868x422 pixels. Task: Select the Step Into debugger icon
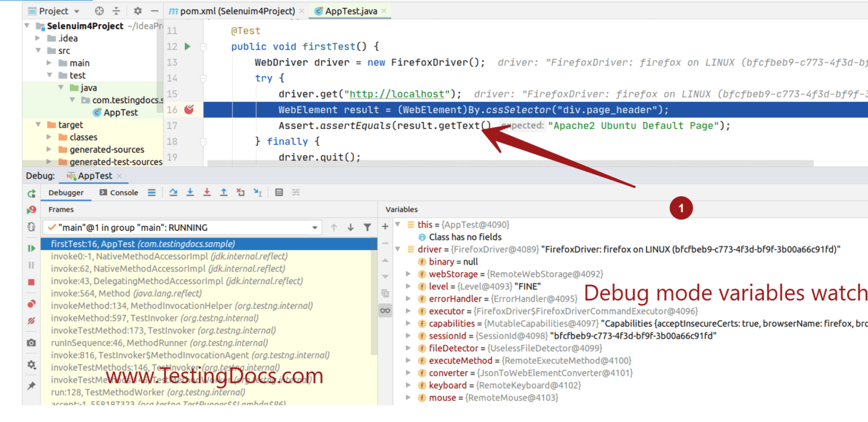point(190,192)
